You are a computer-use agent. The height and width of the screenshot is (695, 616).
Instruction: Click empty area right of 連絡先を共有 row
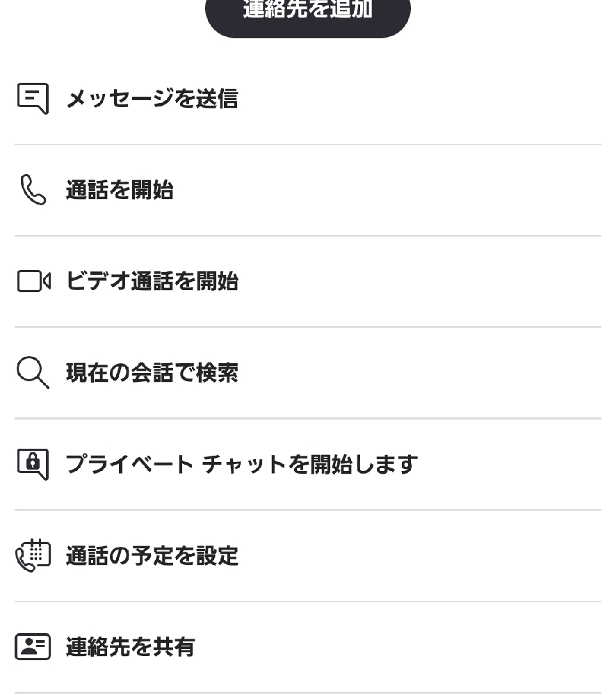417,647
